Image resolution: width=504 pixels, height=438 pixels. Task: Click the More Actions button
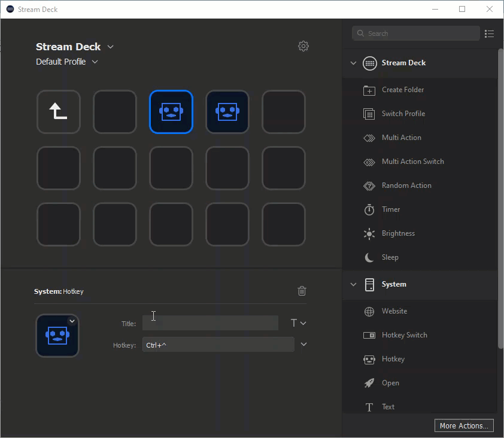(464, 425)
